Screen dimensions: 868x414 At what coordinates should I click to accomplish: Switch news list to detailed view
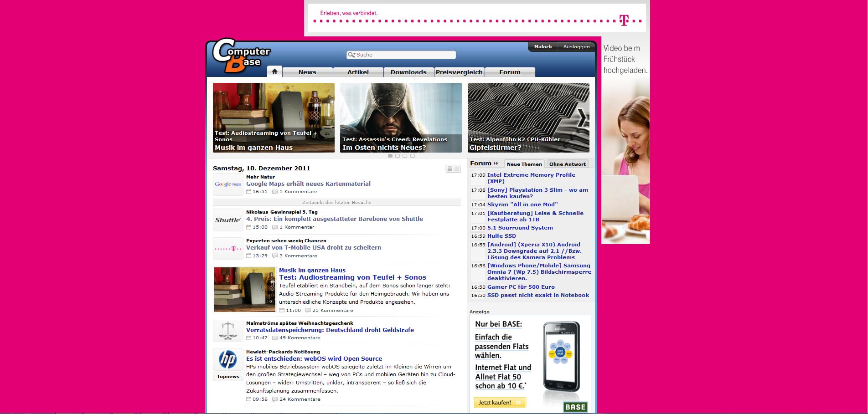457,169
